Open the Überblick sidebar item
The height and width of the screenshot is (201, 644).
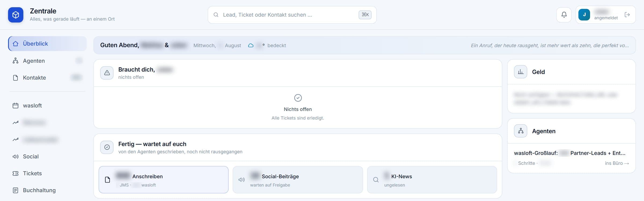pos(47,44)
